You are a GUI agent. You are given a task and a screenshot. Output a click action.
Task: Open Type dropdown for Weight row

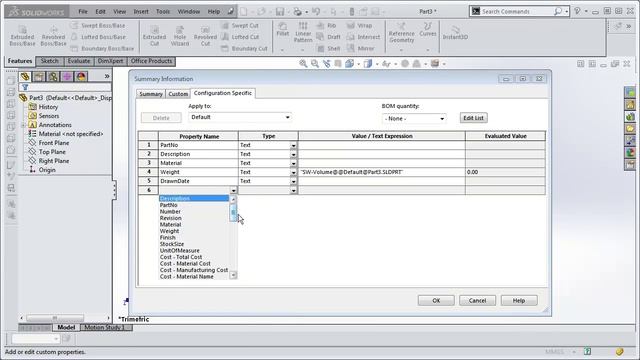[293, 172]
